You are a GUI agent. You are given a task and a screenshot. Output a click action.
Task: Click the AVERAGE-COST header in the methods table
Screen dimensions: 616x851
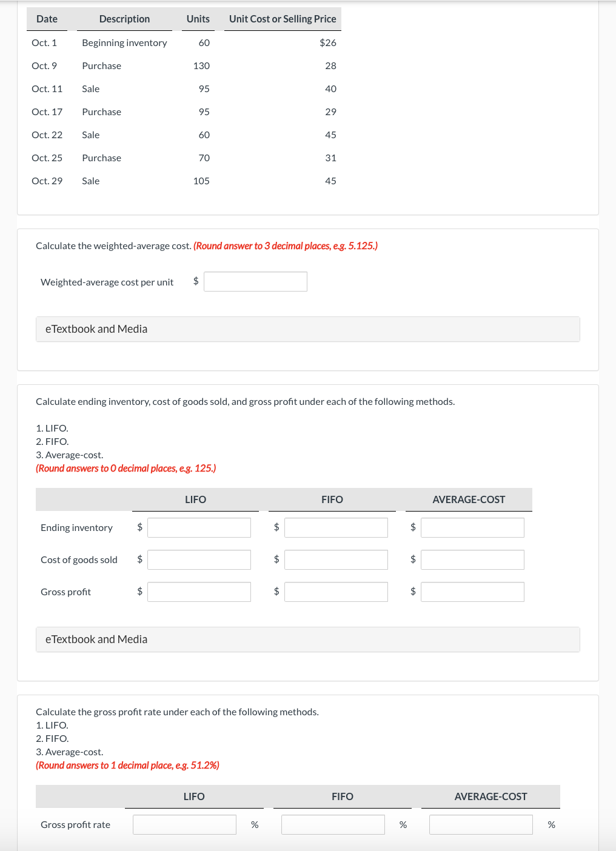[469, 499]
